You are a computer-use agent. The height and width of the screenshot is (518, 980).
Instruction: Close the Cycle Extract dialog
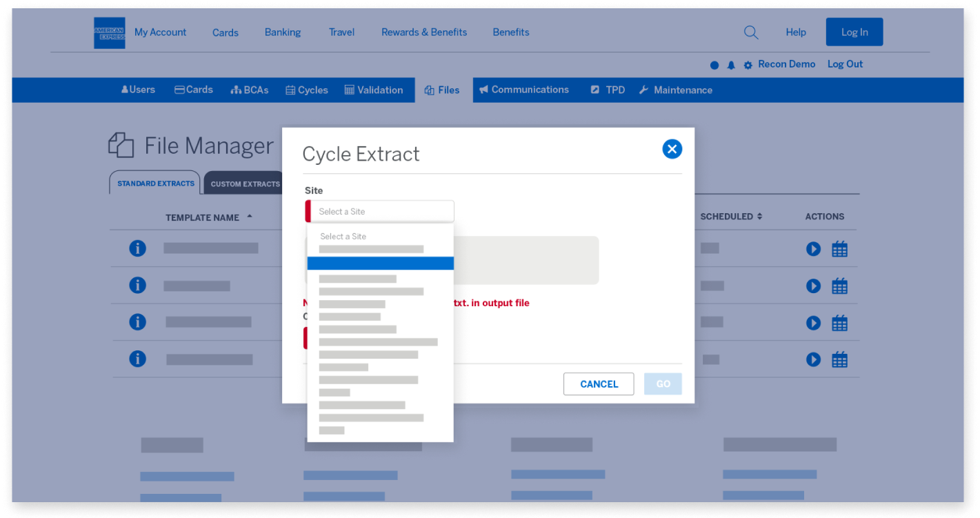click(x=672, y=149)
